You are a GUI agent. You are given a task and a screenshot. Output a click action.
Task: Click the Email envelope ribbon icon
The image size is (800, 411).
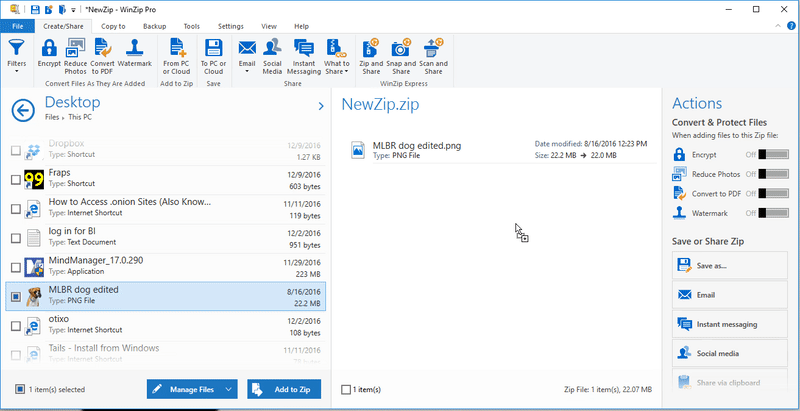point(247,49)
